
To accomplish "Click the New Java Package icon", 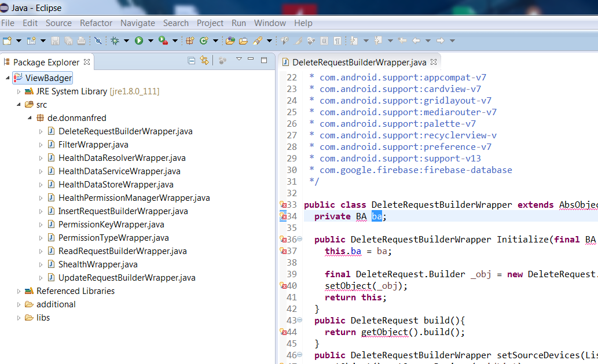I will click(x=190, y=41).
